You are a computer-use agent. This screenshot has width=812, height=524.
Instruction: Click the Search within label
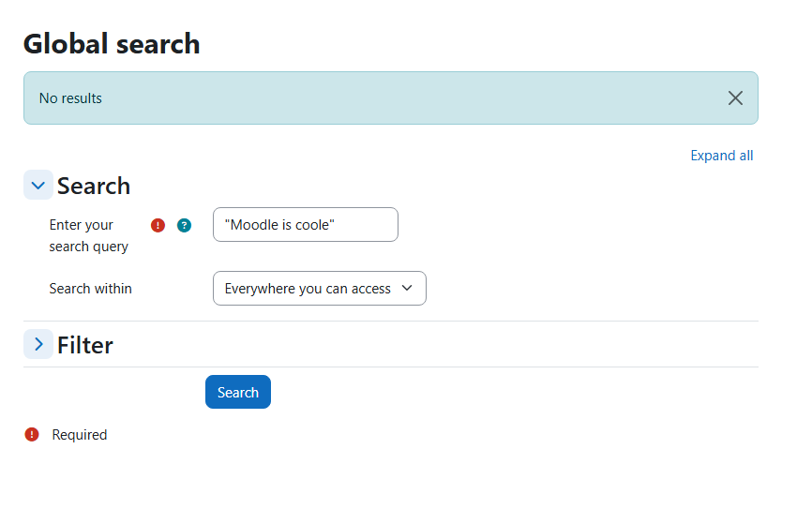(x=91, y=289)
